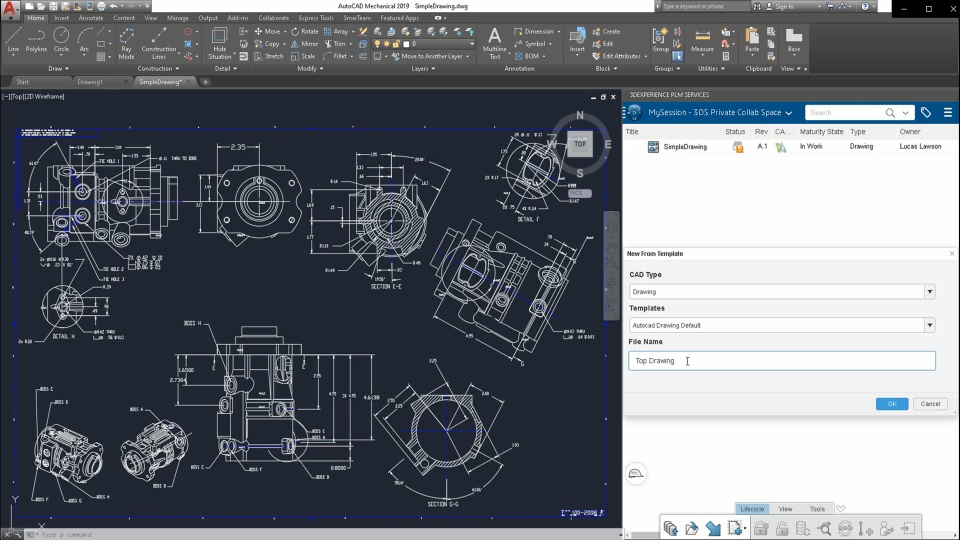
Task: Click the first Lifecycle action bar icon
Action: click(x=670, y=528)
